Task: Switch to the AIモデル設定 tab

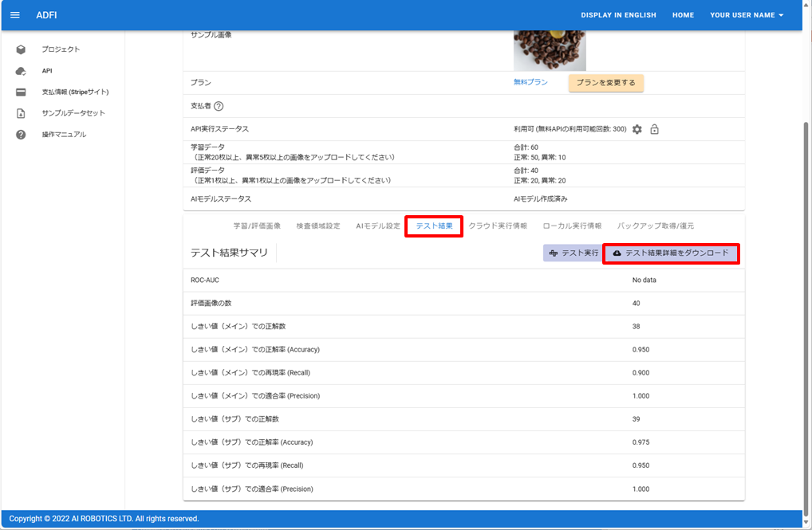Action: (378, 226)
